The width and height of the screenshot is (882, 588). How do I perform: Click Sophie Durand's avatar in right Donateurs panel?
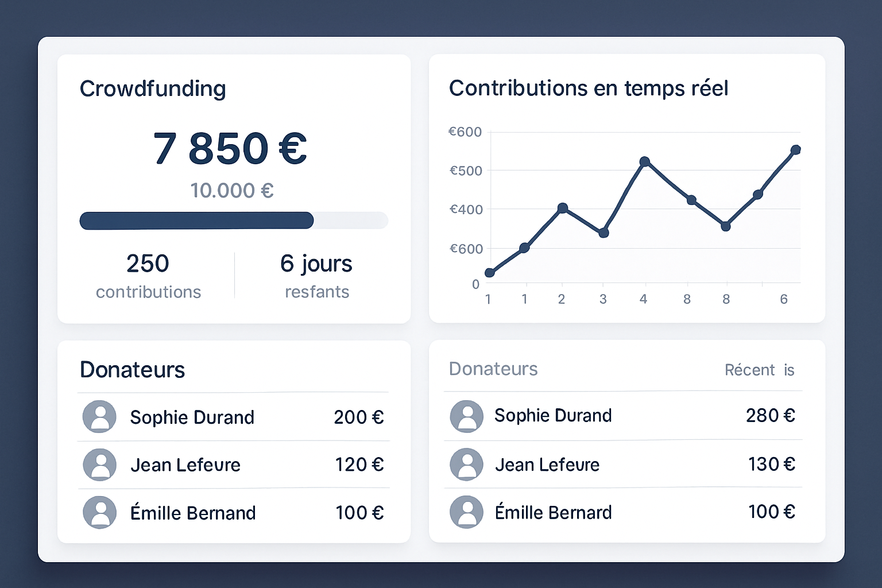click(x=467, y=415)
